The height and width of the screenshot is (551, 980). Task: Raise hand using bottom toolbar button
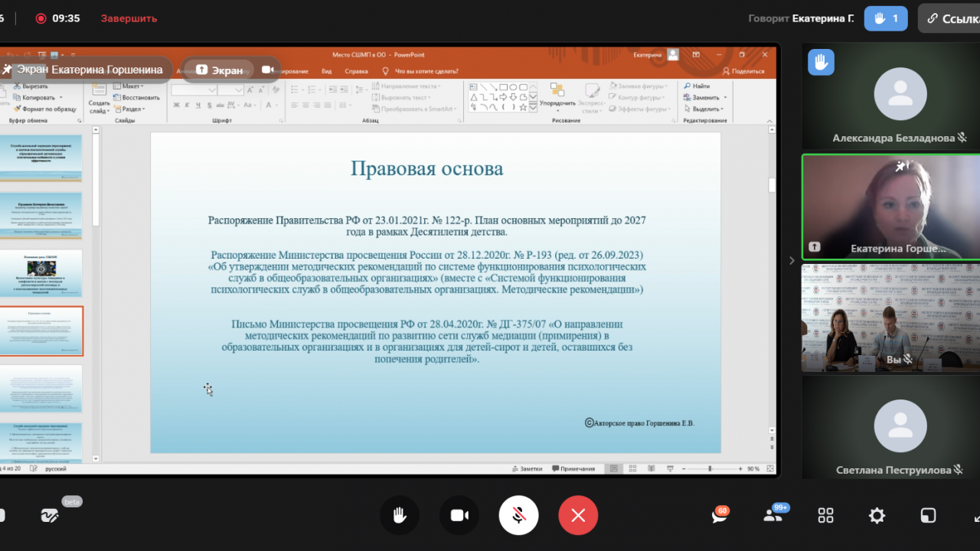(x=400, y=515)
